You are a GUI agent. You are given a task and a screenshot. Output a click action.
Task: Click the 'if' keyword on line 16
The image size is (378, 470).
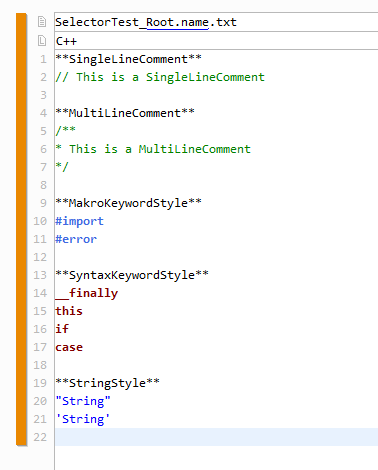click(62, 329)
